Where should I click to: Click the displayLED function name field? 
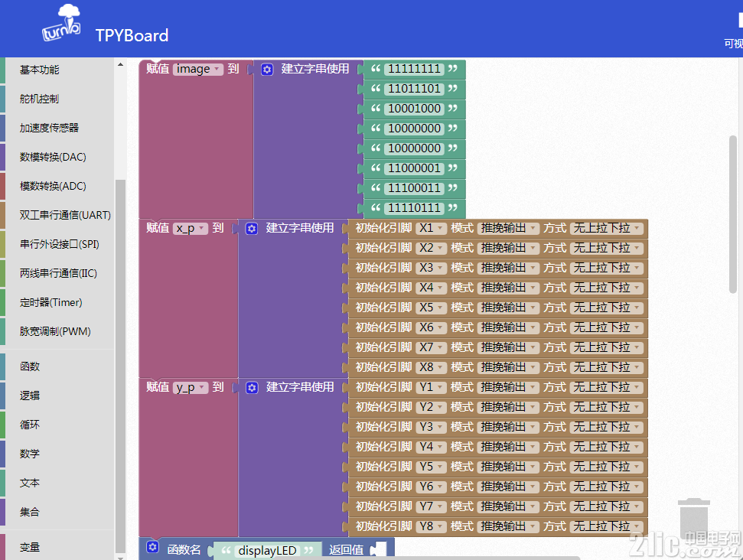coord(267,551)
